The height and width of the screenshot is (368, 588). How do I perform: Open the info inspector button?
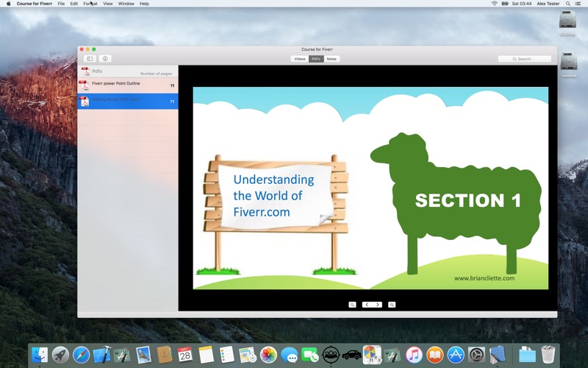(105, 59)
